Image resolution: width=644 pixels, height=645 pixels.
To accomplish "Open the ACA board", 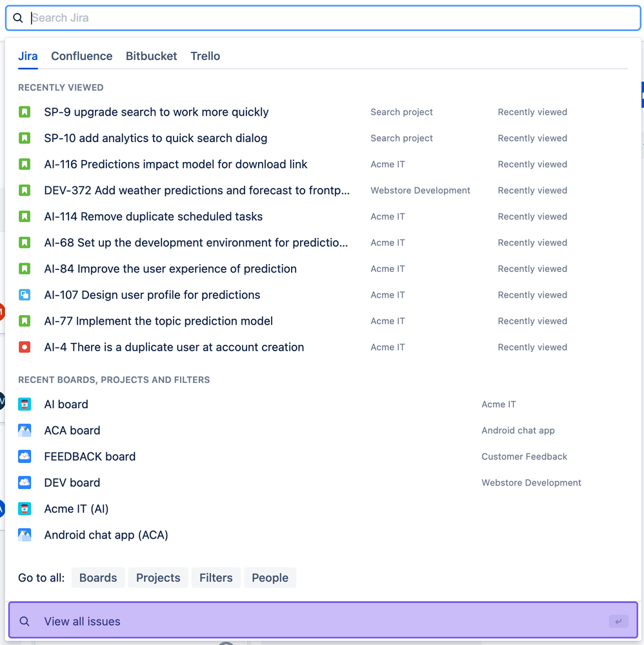I will [x=72, y=430].
